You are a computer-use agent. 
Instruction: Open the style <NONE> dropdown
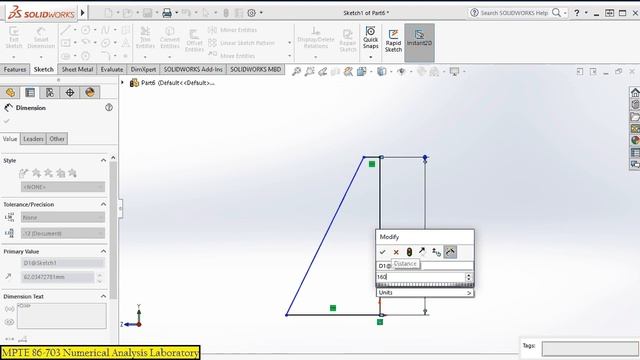coord(63,187)
